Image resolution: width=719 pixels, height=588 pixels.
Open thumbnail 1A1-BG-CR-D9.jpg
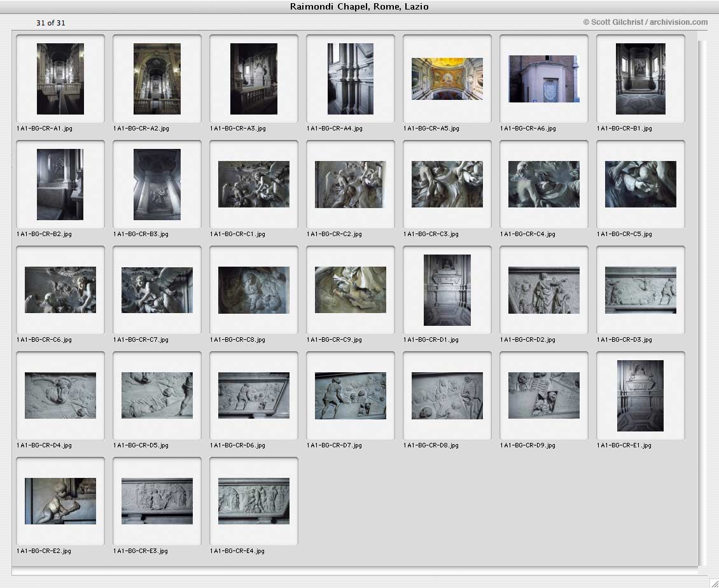click(544, 395)
